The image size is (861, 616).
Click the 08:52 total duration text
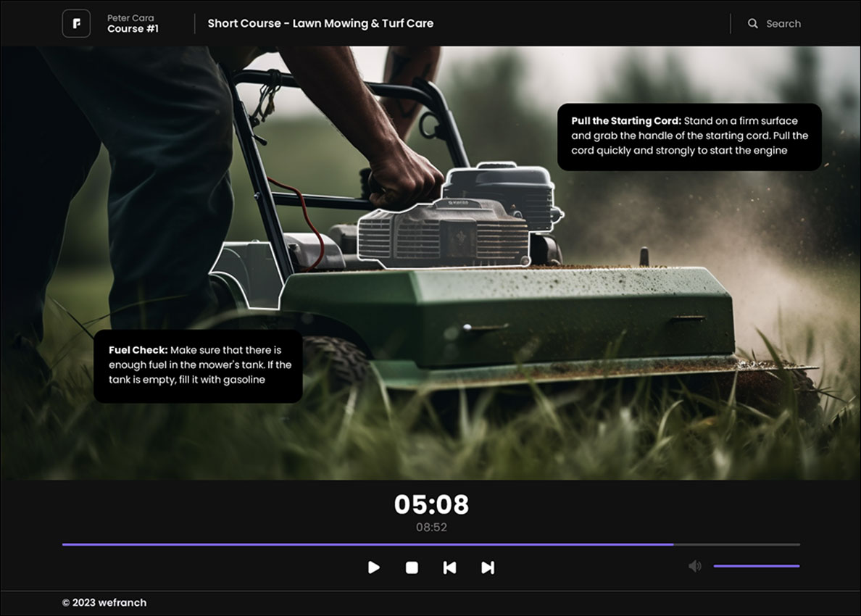(x=431, y=528)
